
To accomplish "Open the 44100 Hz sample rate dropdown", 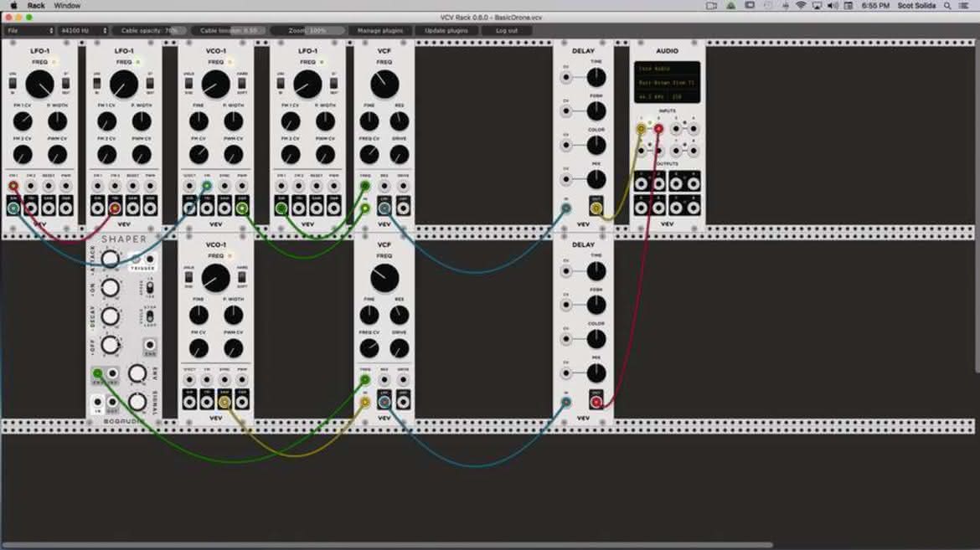I will click(x=83, y=31).
